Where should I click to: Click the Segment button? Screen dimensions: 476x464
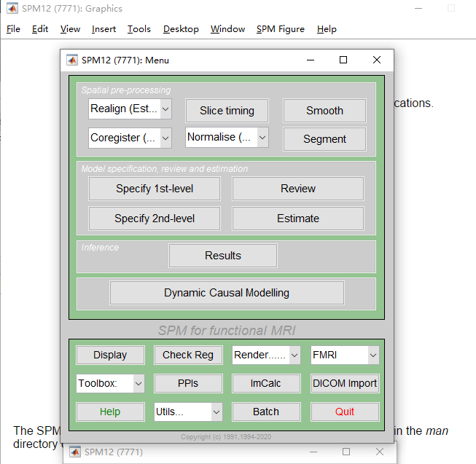(324, 139)
